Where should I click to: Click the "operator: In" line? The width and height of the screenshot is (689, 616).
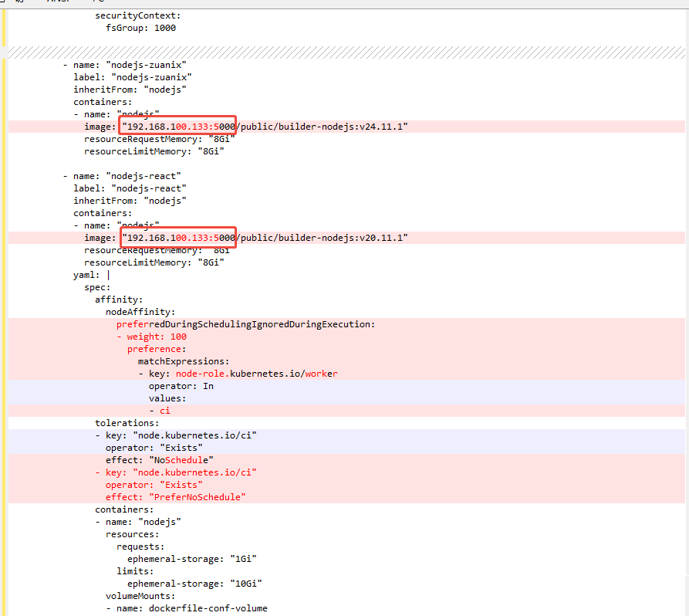pyautogui.click(x=181, y=386)
